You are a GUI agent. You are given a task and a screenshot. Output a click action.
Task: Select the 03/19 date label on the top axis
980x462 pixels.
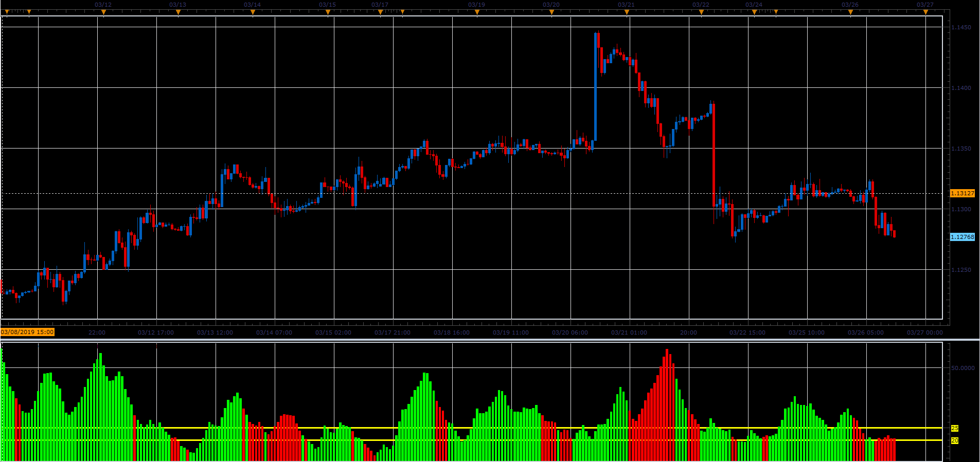click(477, 5)
